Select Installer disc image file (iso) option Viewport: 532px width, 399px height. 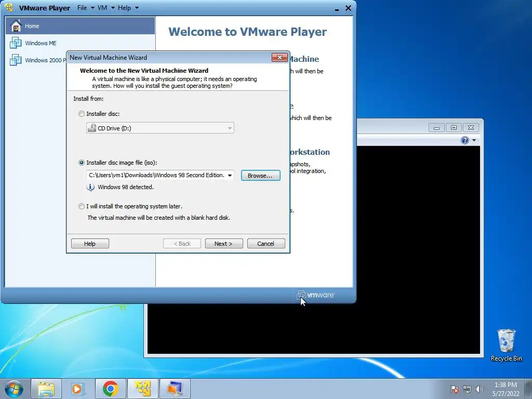(x=82, y=163)
